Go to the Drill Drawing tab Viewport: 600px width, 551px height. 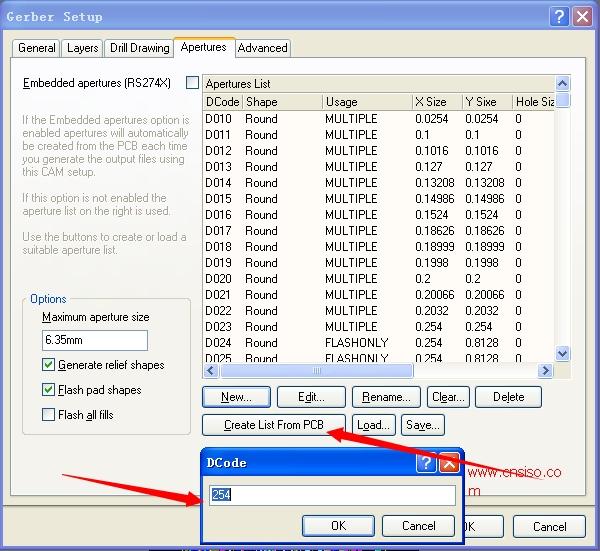(139, 48)
